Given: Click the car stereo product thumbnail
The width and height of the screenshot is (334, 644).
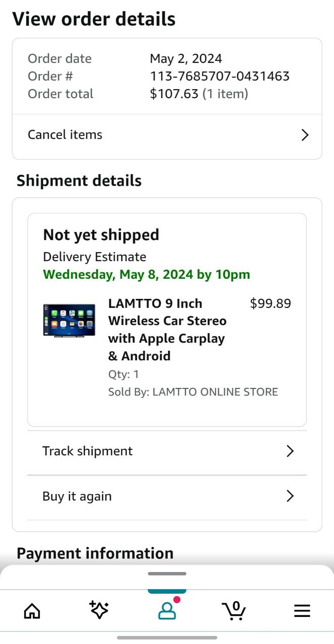Looking at the screenshot, I should click(69, 320).
